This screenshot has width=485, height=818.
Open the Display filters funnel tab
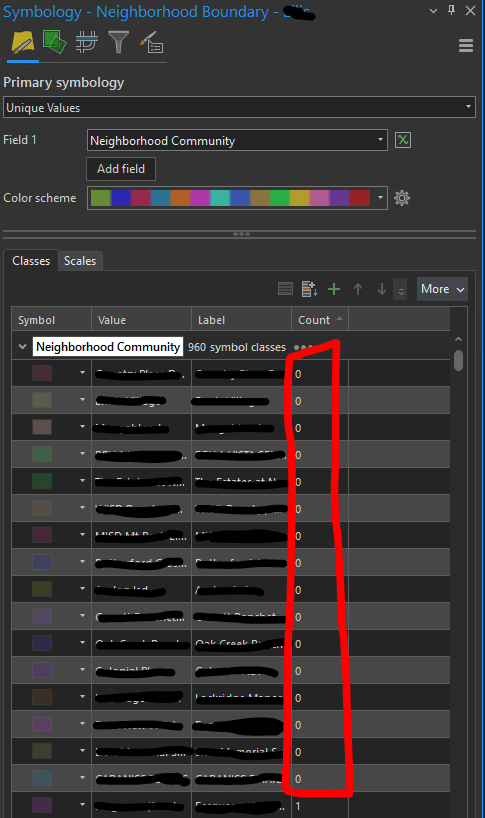click(118, 42)
